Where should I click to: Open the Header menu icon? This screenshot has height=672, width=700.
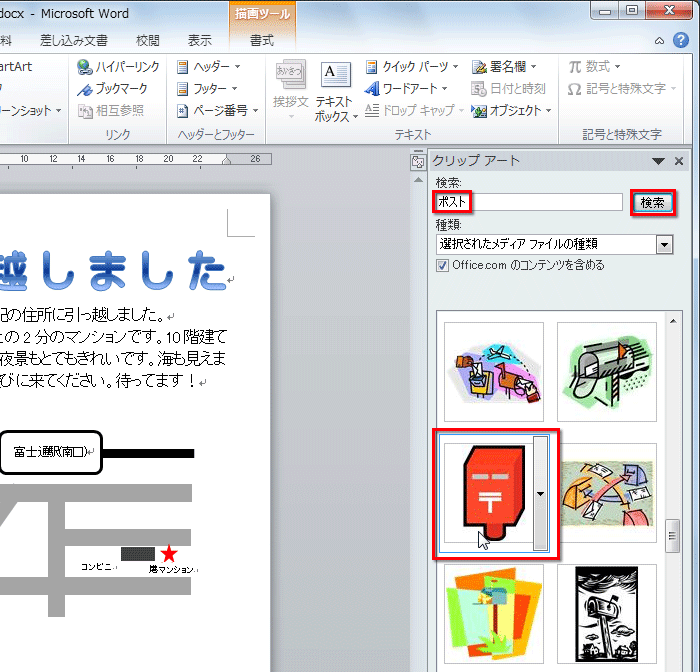(182, 67)
